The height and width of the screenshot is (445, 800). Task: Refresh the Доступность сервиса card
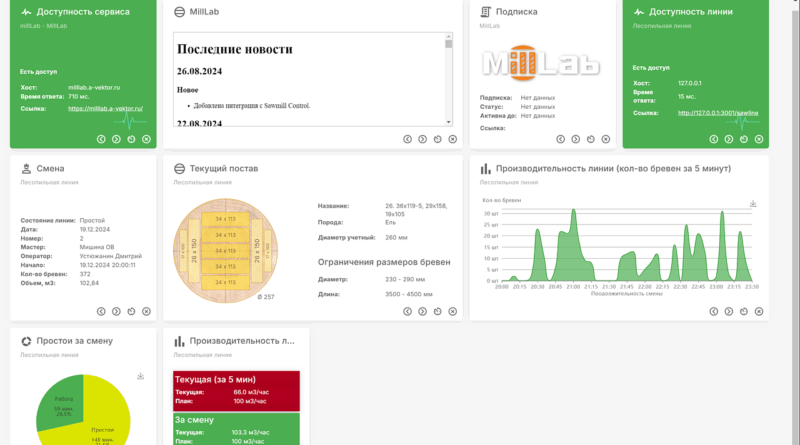(131, 139)
